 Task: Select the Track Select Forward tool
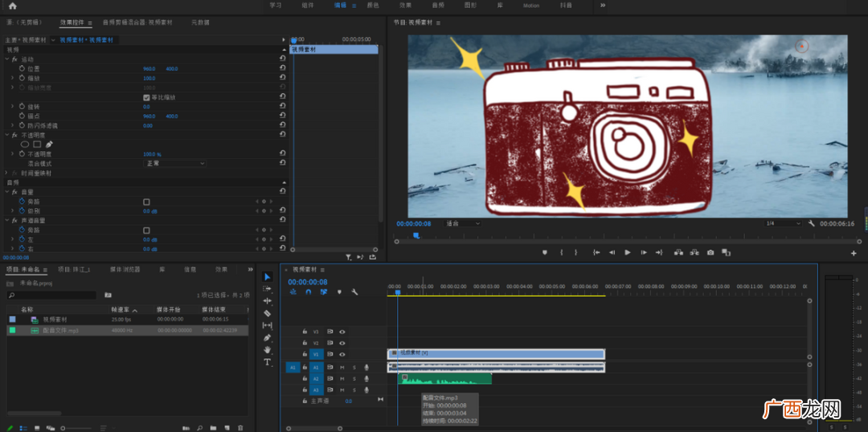click(268, 289)
